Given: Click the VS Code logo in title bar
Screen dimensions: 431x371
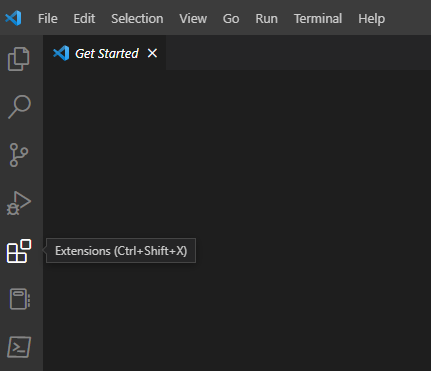Looking at the screenshot, I should (x=13, y=18).
